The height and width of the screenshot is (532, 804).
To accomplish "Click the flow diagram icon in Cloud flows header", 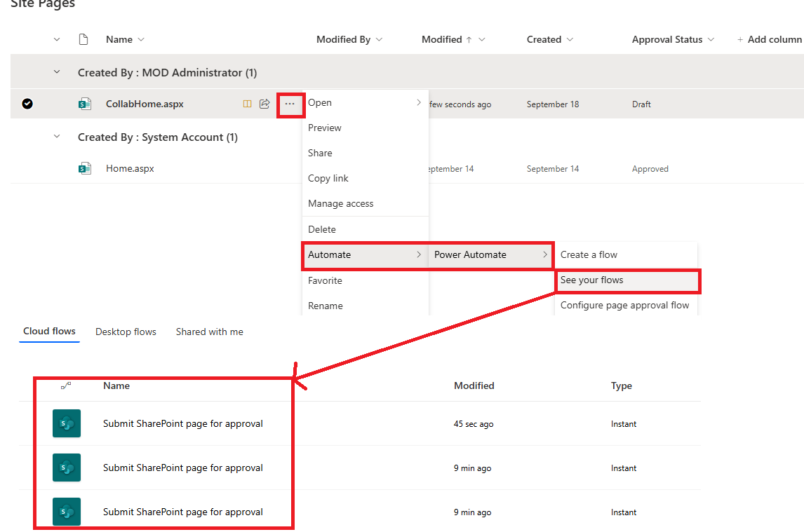I will [x=67, y=386].
